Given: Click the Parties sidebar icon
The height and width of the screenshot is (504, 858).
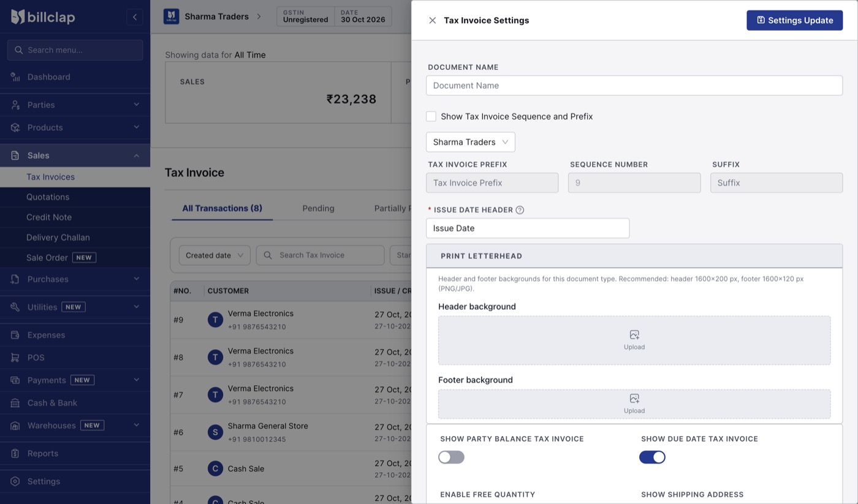Looking at the screenshot, I should 15,105.
